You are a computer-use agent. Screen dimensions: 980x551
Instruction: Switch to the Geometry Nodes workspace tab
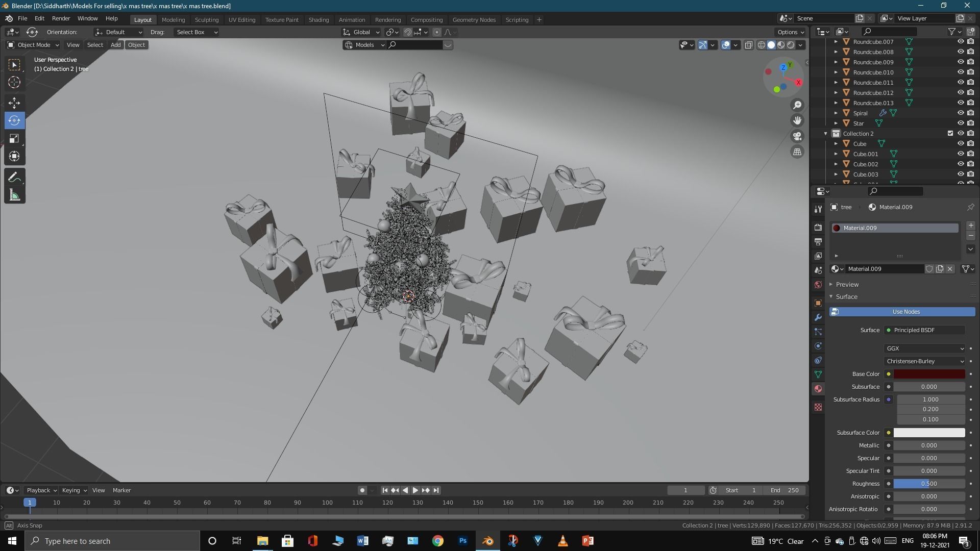coord(474,19)
